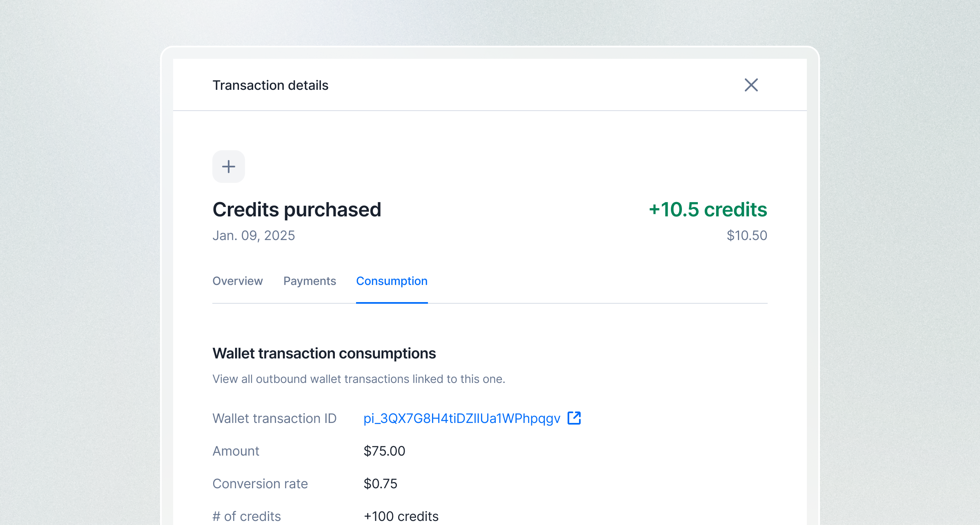980x525 pixels.
Task: Open external link icon beside transaction ID
Action: pyautogui.click(x=574, y=418)
